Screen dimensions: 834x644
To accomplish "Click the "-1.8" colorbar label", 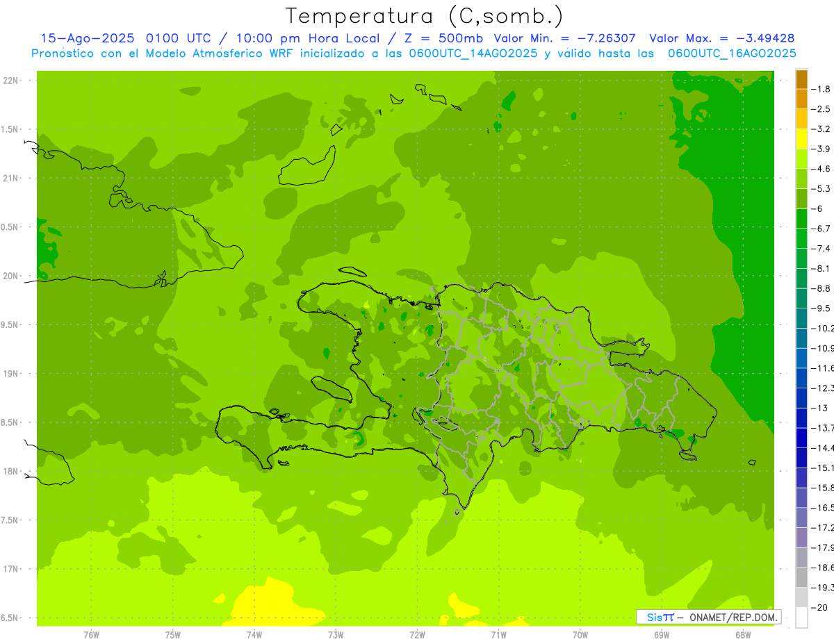I will [x=821, y=89].
